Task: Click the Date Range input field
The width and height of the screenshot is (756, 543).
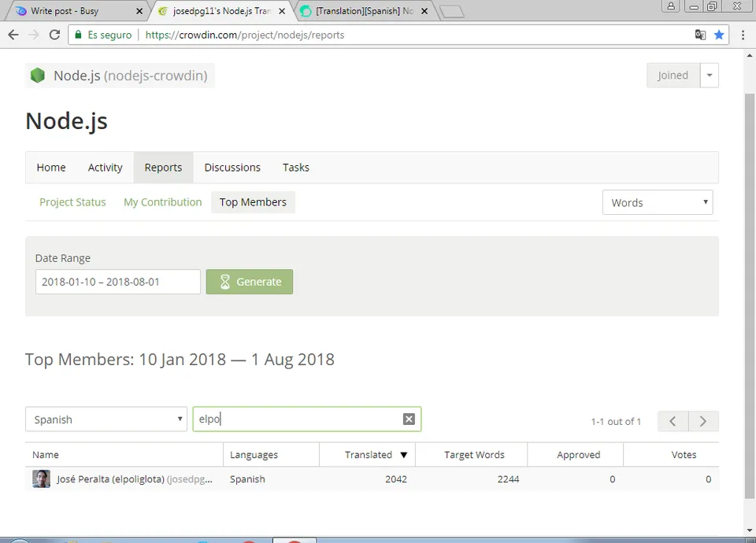Action: (x=117, y=282)
